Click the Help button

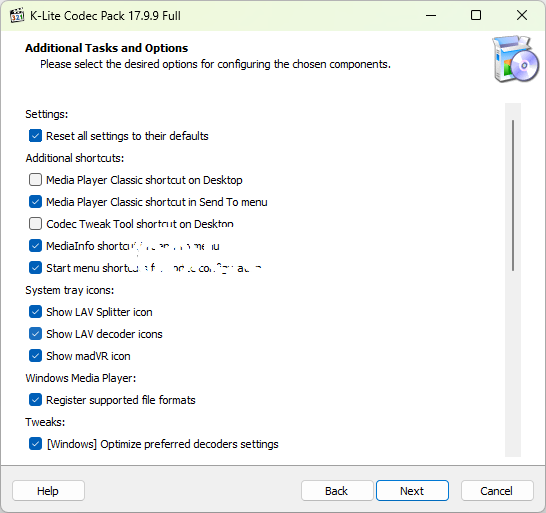pyautogui.click(x=48, y=491)
